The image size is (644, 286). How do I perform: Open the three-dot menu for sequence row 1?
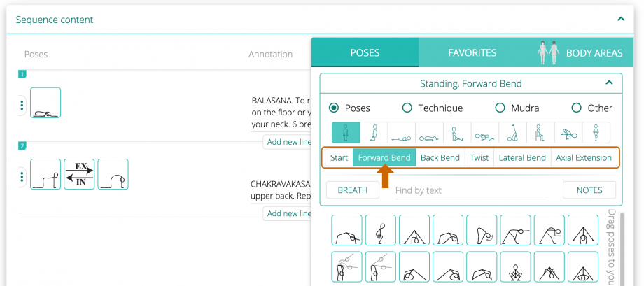pyautogui.click(x=22, y=106)
